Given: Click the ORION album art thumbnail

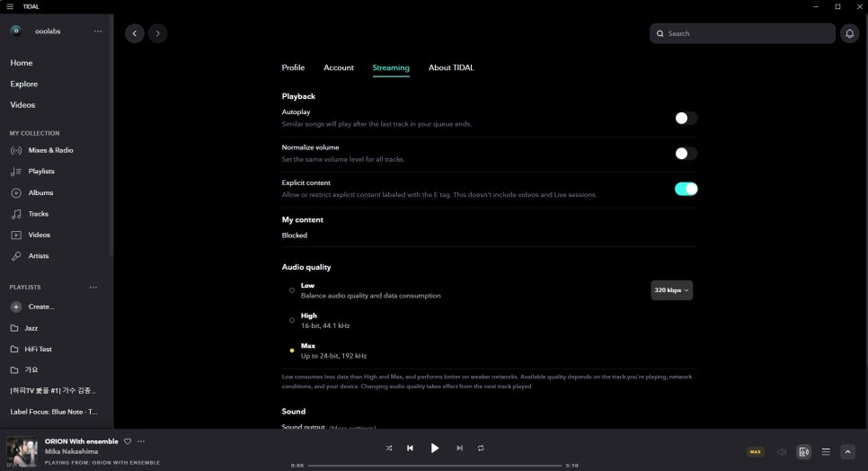Looking at the screenshot, I should (x=22, y=452).
